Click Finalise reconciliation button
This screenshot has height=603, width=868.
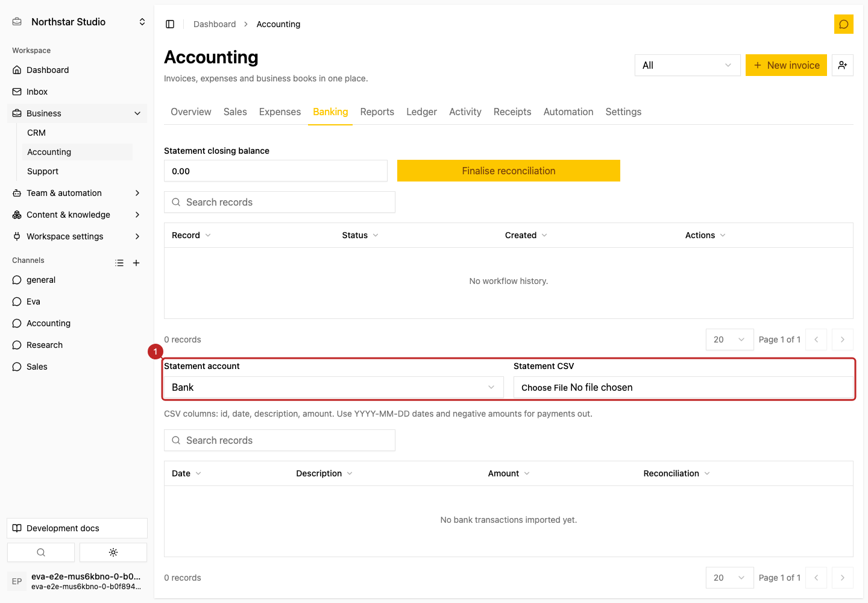click(x=509, y=171)
